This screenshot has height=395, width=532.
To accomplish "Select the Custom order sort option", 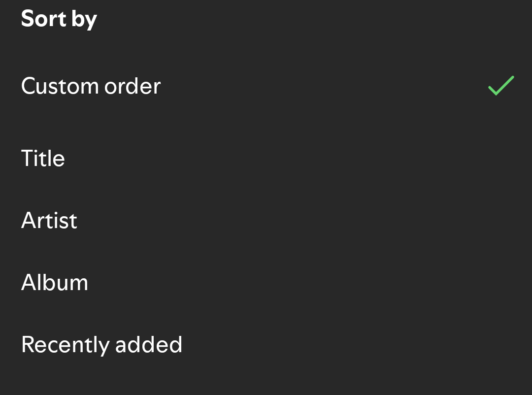I will pyautogui.click(x=91, y=86).
